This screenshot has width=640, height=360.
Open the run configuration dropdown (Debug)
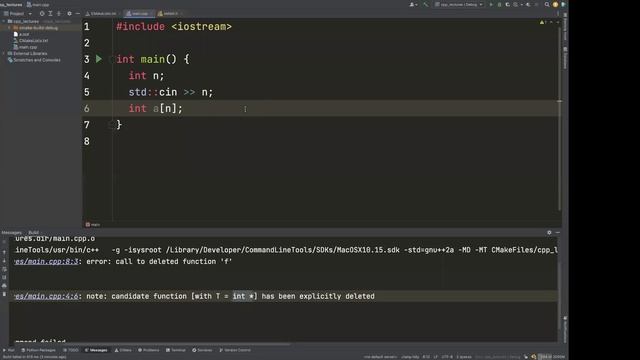[459, 4]
